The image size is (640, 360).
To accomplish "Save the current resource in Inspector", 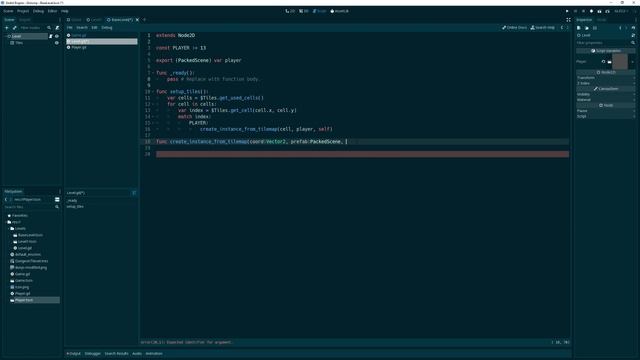I will [595, 28].
